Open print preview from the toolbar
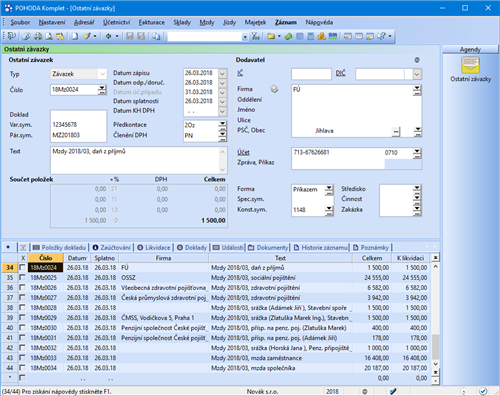The image size is (500, 396). (49, 36)
